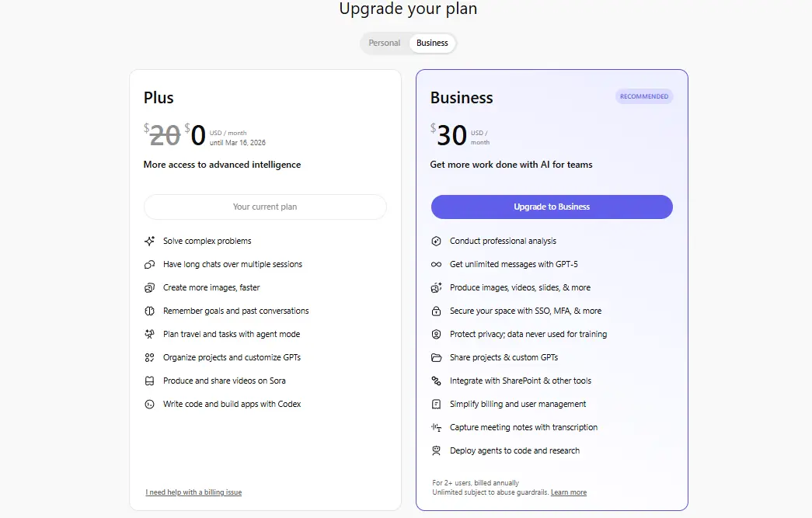This screenshot has height=518, width=812.
Task: Click the Your current plan button
Action: pyautogui.click(x=265, y=207)
